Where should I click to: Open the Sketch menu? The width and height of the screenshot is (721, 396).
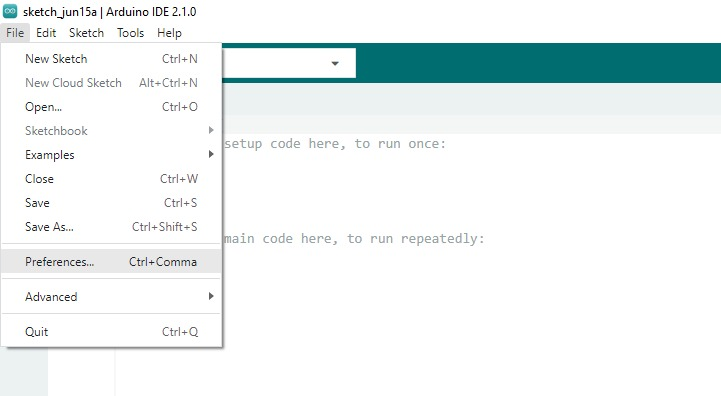86,33
